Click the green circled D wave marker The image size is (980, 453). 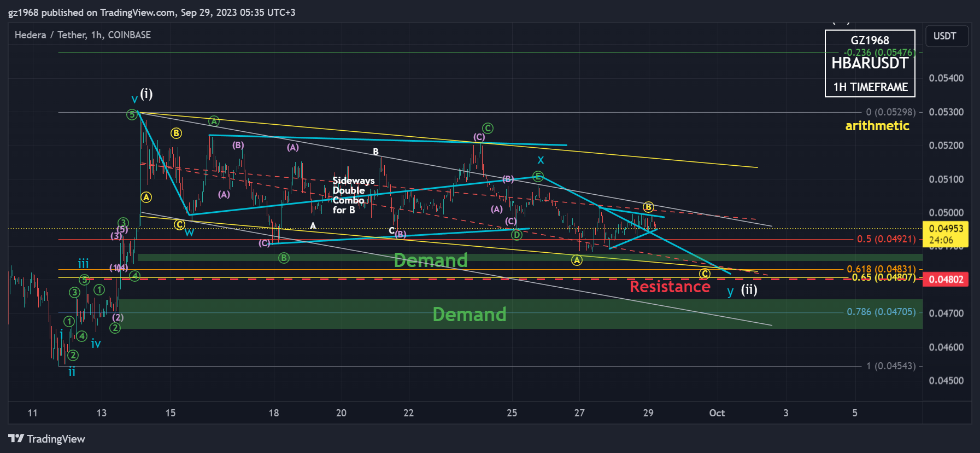click(517, 235)
